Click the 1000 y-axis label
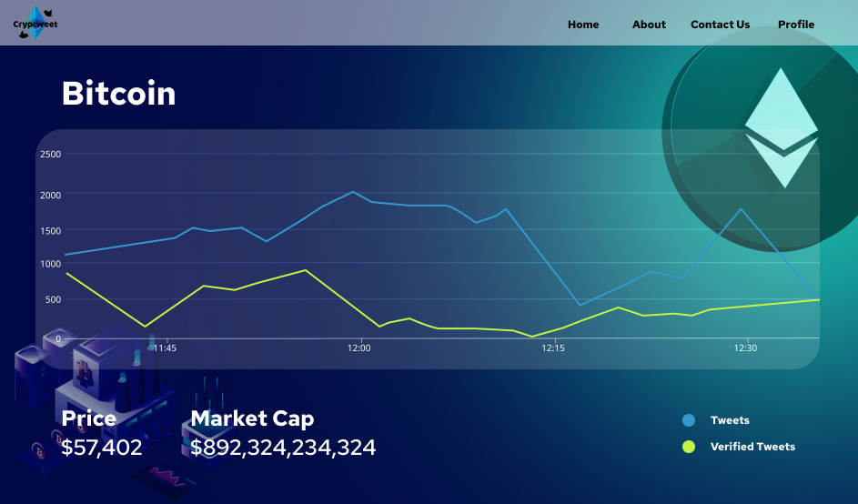The width and height of the screenshot is (858, 504). (50, 264)
